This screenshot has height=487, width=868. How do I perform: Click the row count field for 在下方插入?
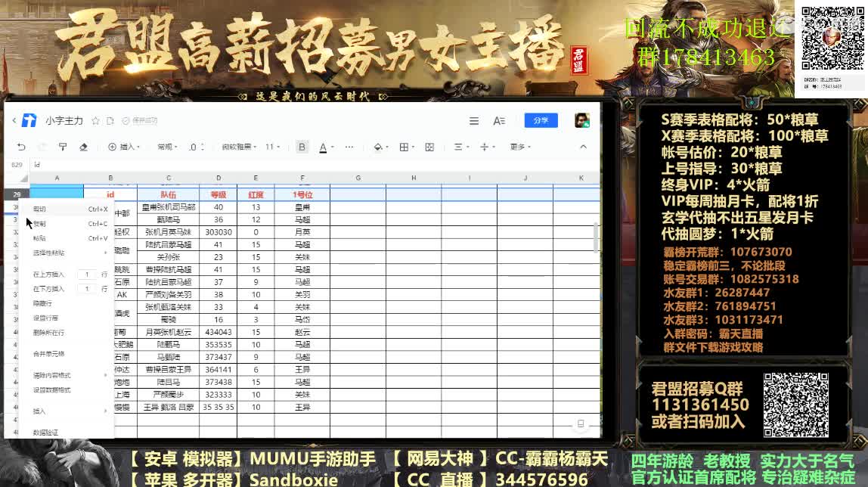point(87,289)
